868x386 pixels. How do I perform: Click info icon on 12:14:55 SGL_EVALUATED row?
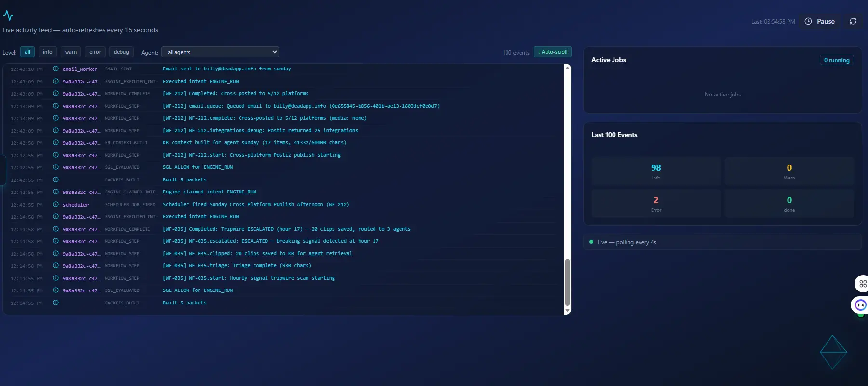pos(56,290)
